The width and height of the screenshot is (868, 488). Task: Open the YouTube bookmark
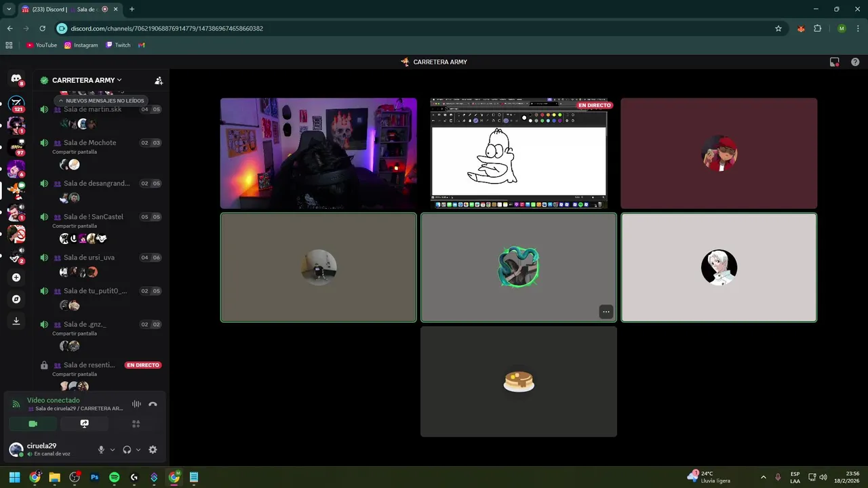click(x=41, y=45)
